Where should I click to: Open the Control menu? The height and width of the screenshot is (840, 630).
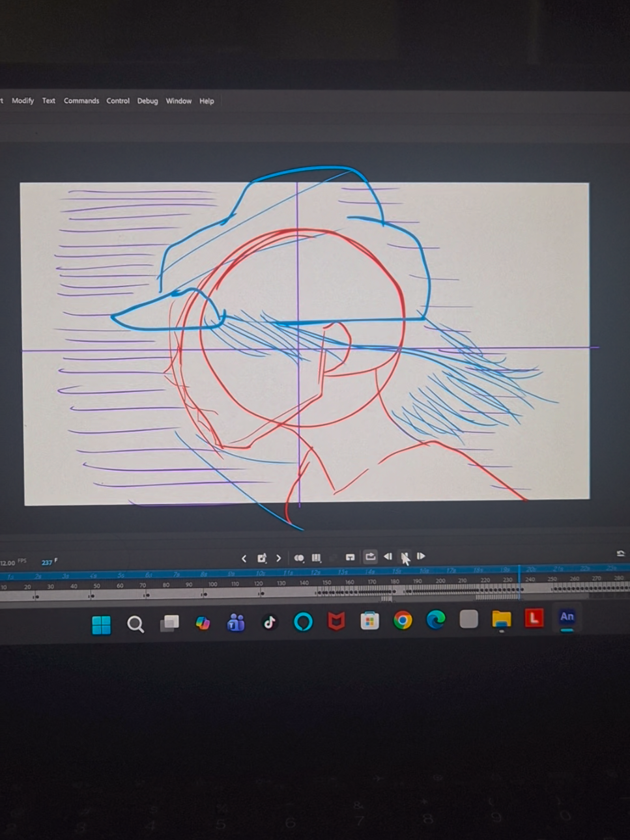click(118, 101)
